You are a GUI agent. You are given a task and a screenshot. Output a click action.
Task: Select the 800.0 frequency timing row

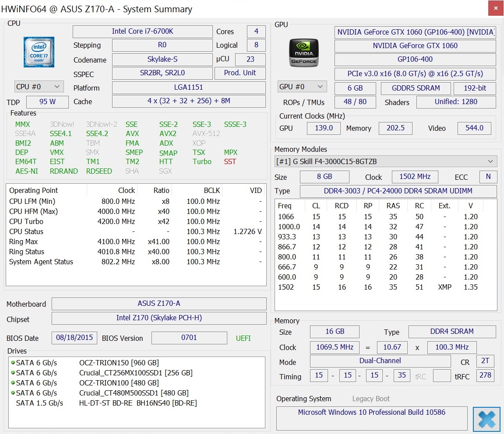pos(386,257)
